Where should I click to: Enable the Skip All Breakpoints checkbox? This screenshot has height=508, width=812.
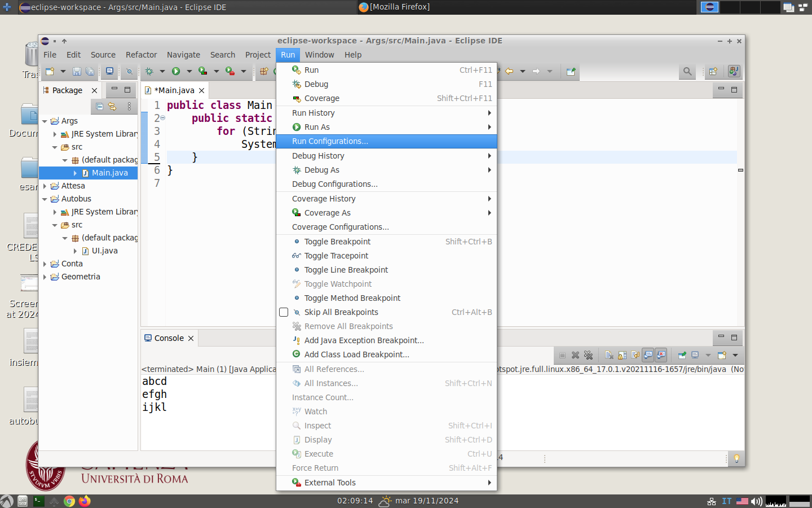point(284,312)
